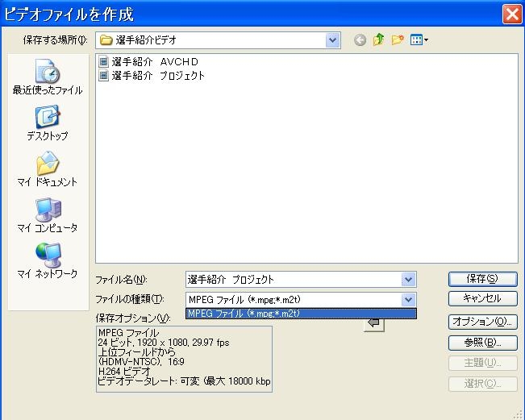Viewport: 525px width, 420px height.
Task: Close the ビデオファイルを作成 dialog
Action: pyautogui.click(x=512, y=14)
